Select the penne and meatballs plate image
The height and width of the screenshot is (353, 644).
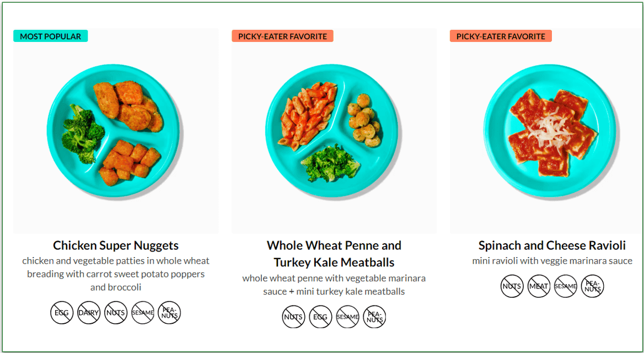click(334, 131)
